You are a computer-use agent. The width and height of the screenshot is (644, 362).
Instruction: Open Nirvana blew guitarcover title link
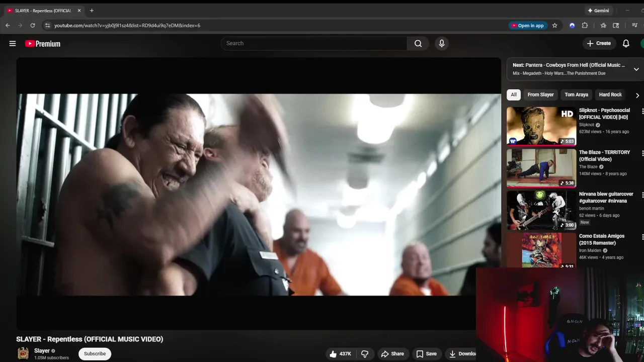click(606, 197)
